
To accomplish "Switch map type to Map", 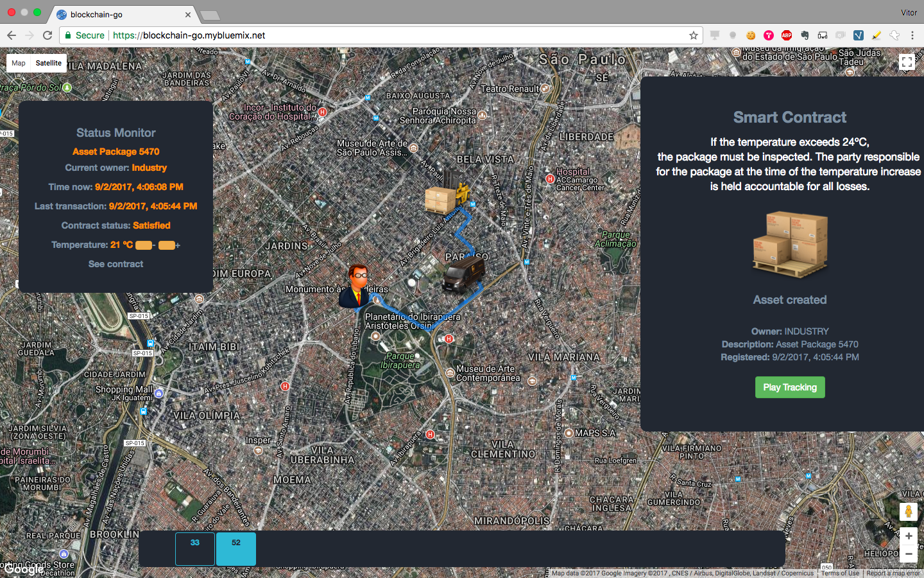I will [19, 63].
